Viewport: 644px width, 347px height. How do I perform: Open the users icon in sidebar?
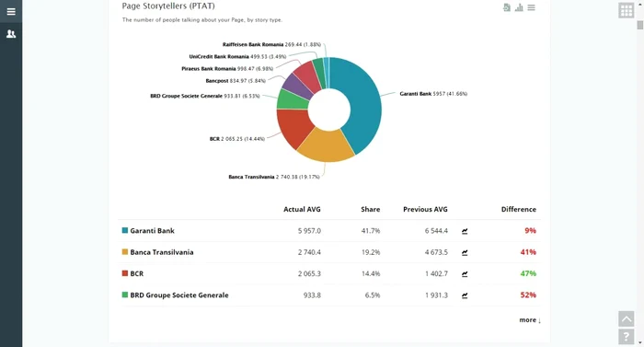(x=11, y=34)
